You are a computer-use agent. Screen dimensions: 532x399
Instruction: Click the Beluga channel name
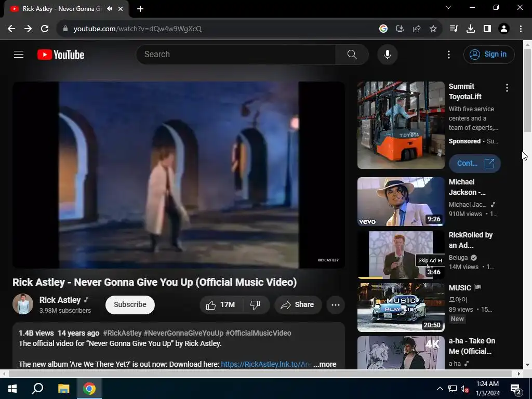coord(458,258)
